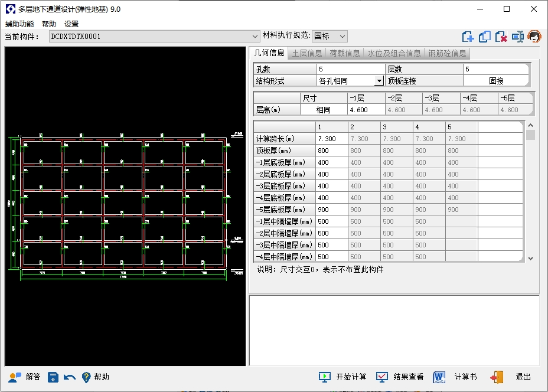Image resolution: width=548 pixels, height=392 pixels.
Task: Click the 结果查看 button
Action: (x=400, y=377)
